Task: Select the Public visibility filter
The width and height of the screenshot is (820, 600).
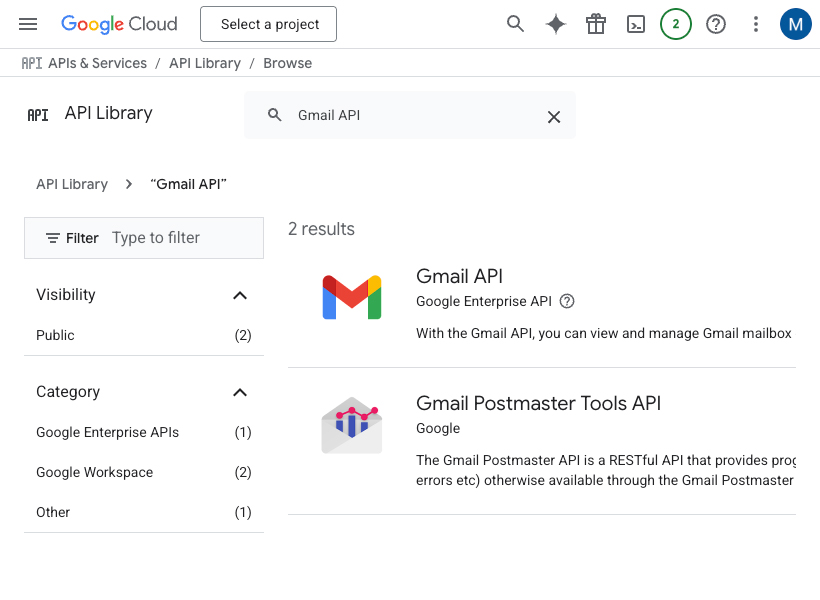Action: [144, 335]
